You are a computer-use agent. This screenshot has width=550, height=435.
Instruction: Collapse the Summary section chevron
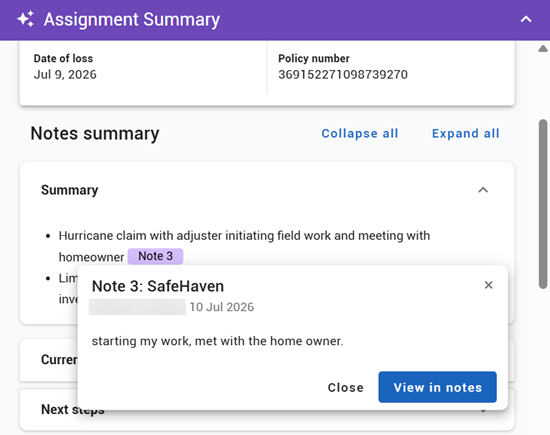pyautogui.click(x=483, y=190)
